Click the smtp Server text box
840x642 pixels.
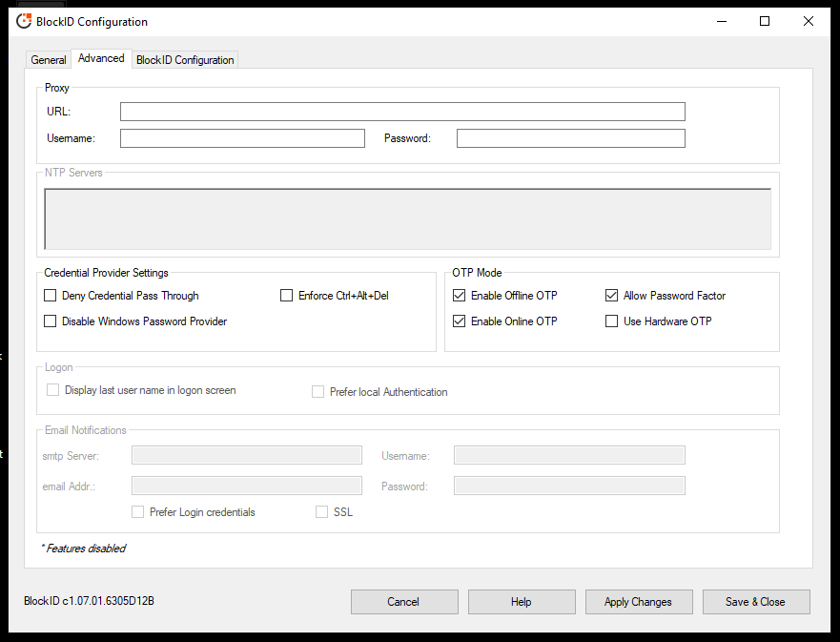[x=246, y=455]
